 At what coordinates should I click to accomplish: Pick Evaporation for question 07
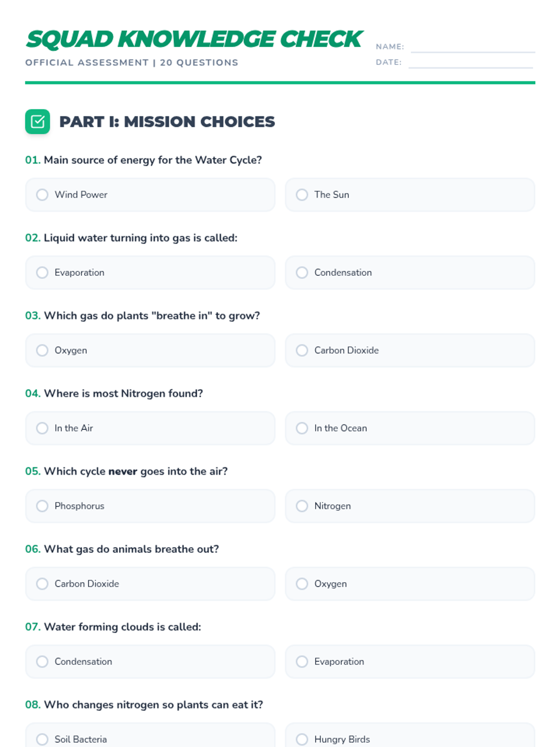click(x=302, y=662)
